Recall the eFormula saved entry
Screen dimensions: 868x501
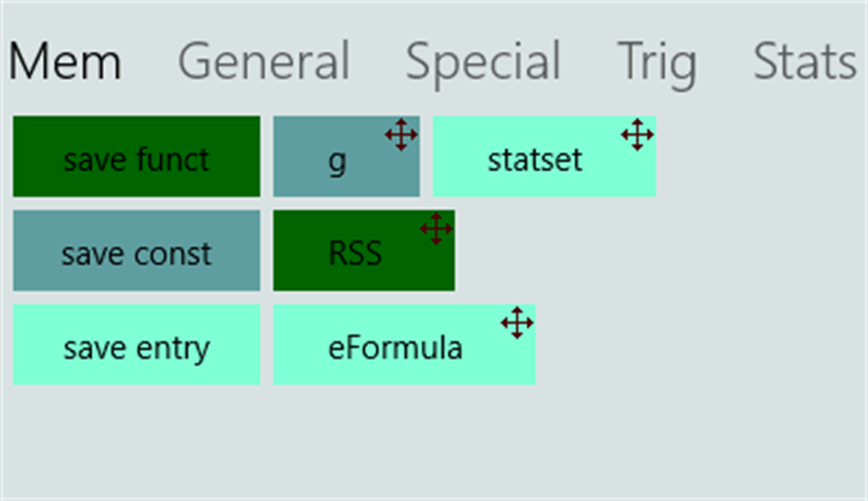click(x=396, y=348)
